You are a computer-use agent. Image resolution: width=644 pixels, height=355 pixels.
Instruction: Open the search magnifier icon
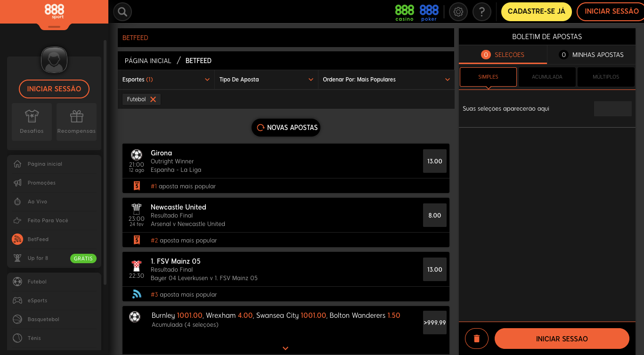pos(122,12)
